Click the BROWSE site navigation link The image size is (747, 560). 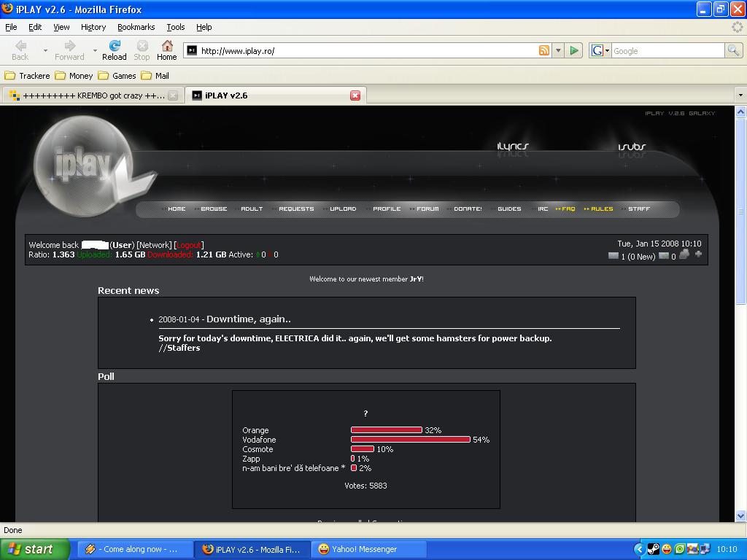[214, 209]
